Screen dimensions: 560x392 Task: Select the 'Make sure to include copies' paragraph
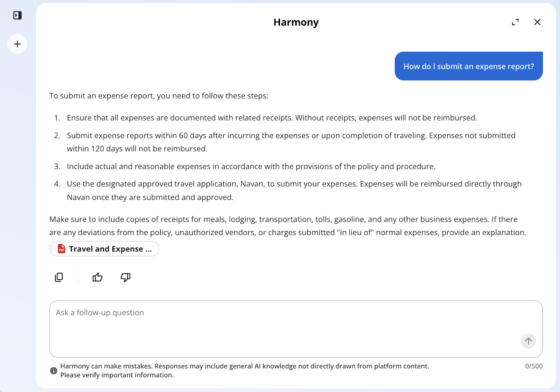(x=288, y=226)
